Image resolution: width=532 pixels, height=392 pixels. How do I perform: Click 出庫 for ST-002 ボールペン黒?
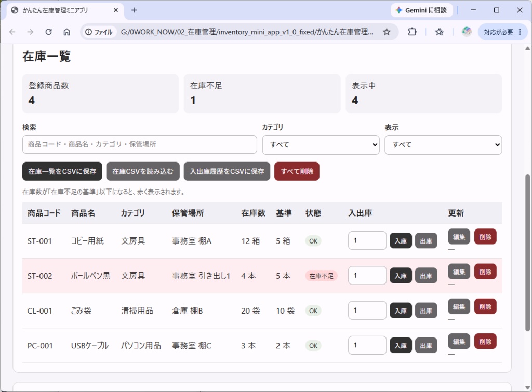pos(426,276)
